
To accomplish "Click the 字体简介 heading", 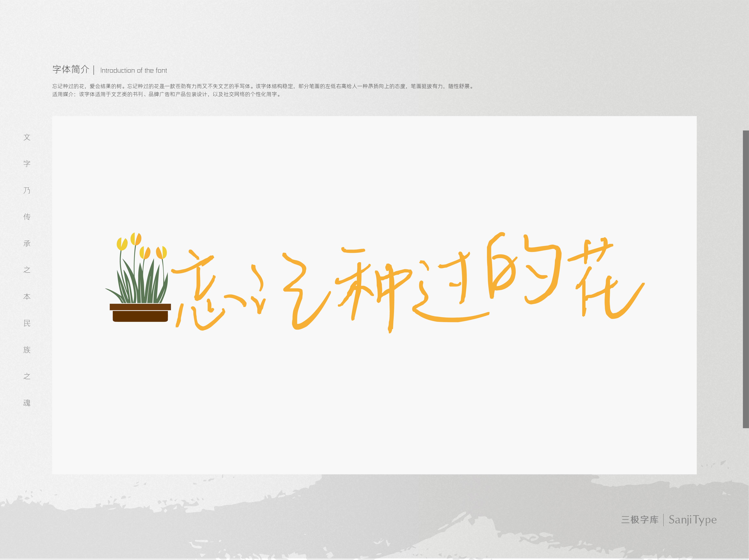I will point(71,70).
